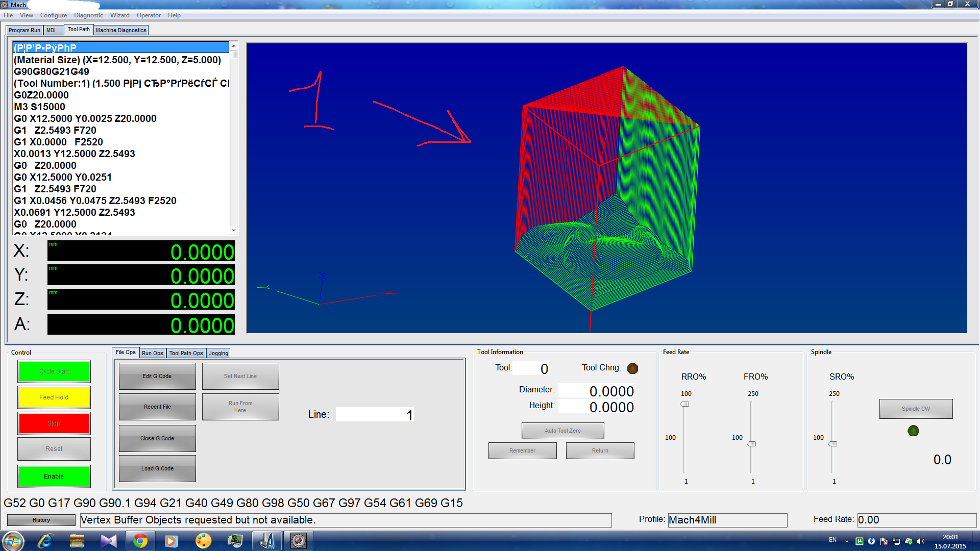
Task: Toggle the Enable button in Control
Action: [54, 476]
